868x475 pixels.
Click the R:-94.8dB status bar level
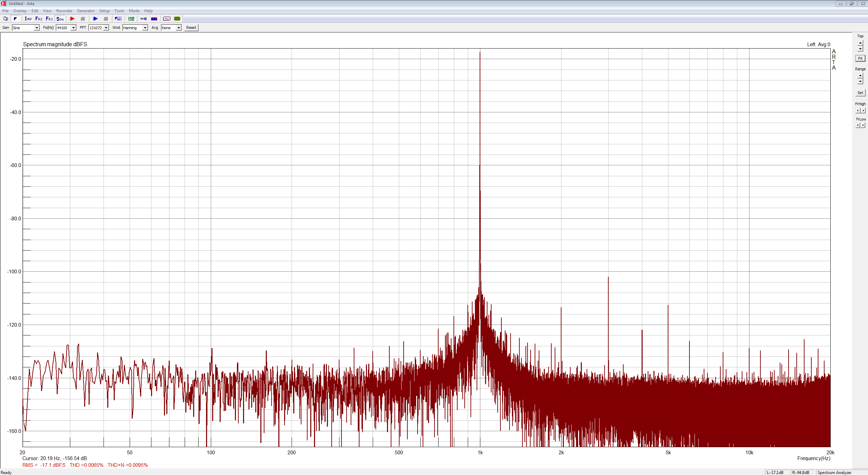[800, 472]
